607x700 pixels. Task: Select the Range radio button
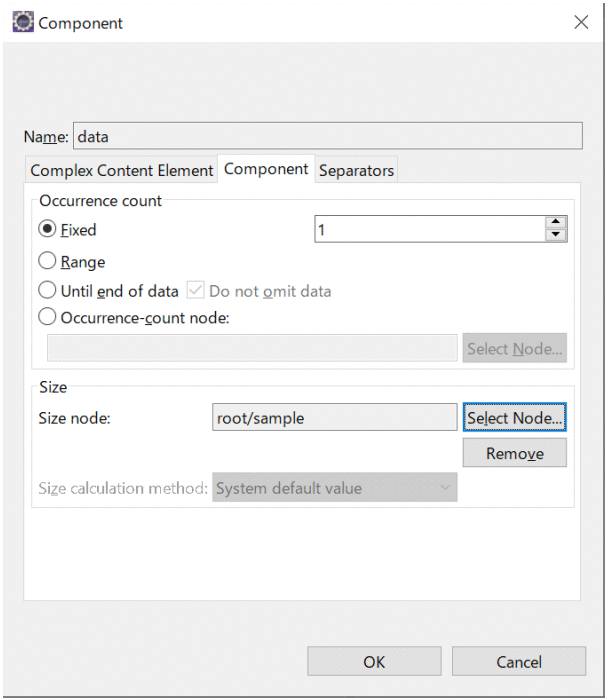point(47,262)
